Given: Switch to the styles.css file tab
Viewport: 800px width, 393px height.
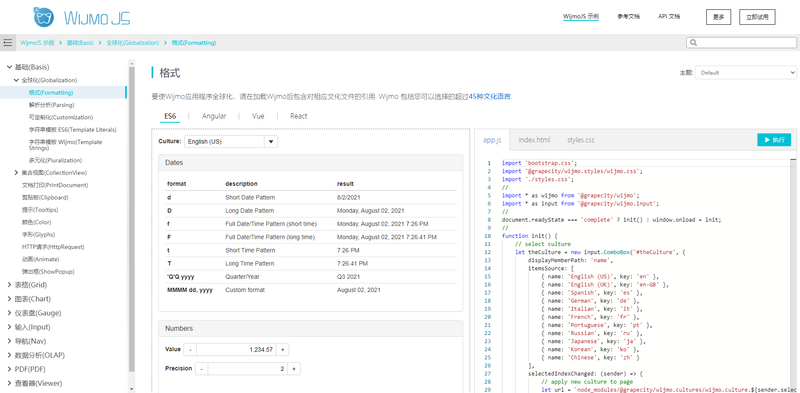Looking at the screenshot, I should [x=581, y=140].
